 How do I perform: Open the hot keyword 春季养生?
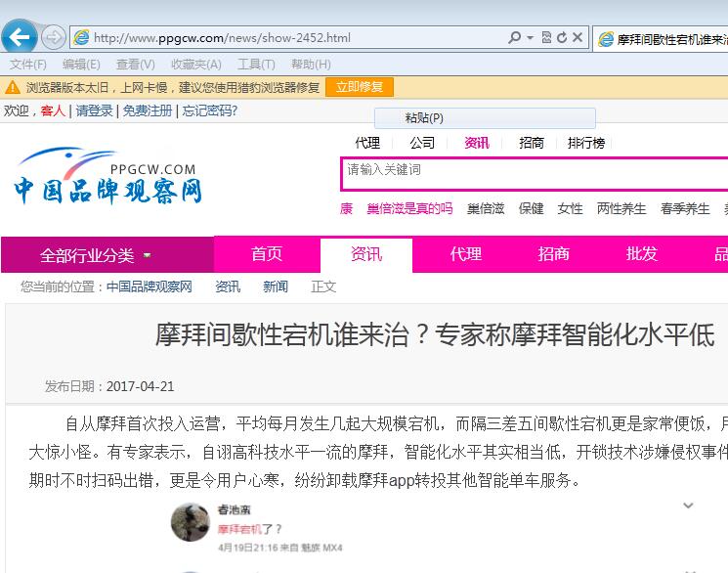[x=685, y=208]
